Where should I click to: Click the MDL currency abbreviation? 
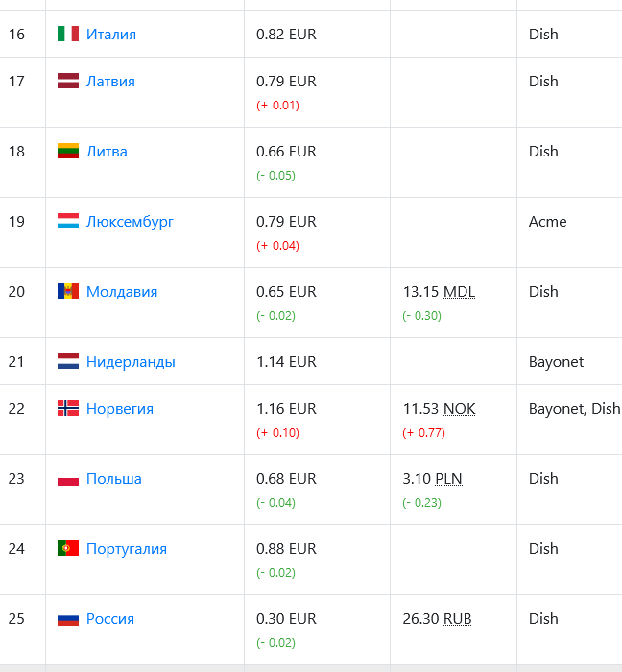(459, 292)
